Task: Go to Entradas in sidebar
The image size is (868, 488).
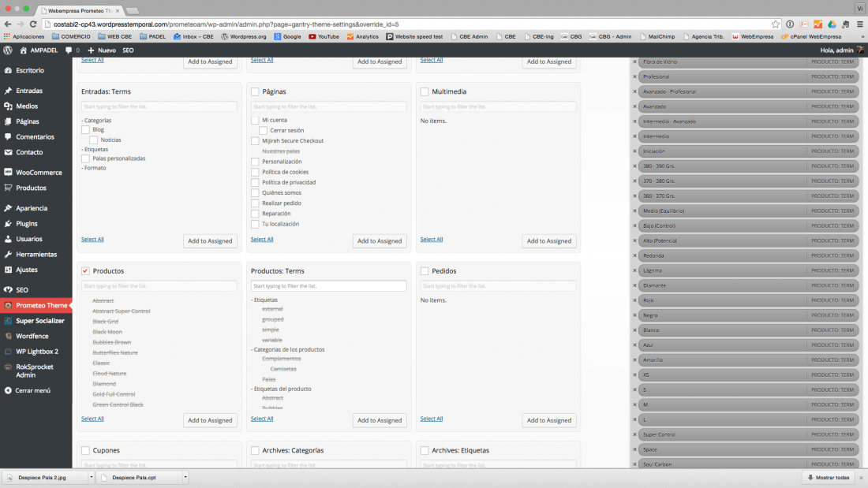Action: click(28, 91)
